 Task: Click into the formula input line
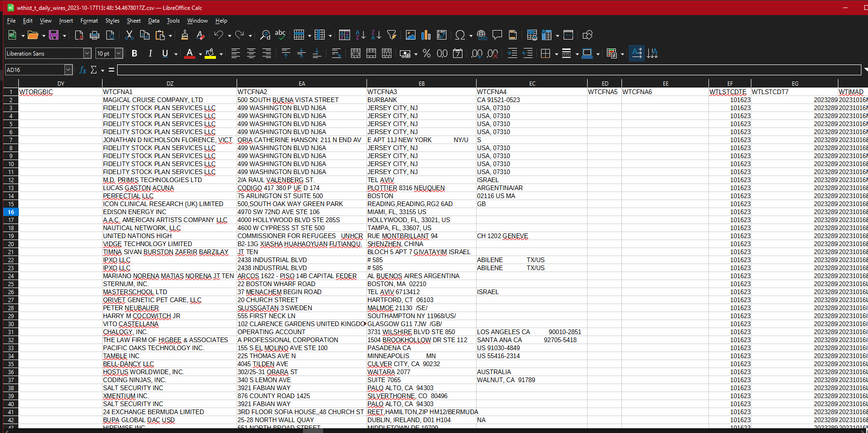tap(489, 70)
